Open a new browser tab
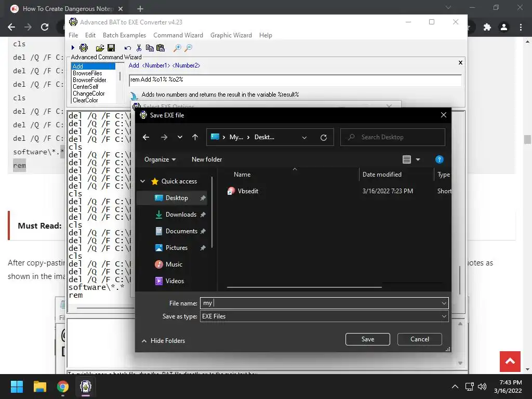This screenshot has width=532, height=399. 140,9
